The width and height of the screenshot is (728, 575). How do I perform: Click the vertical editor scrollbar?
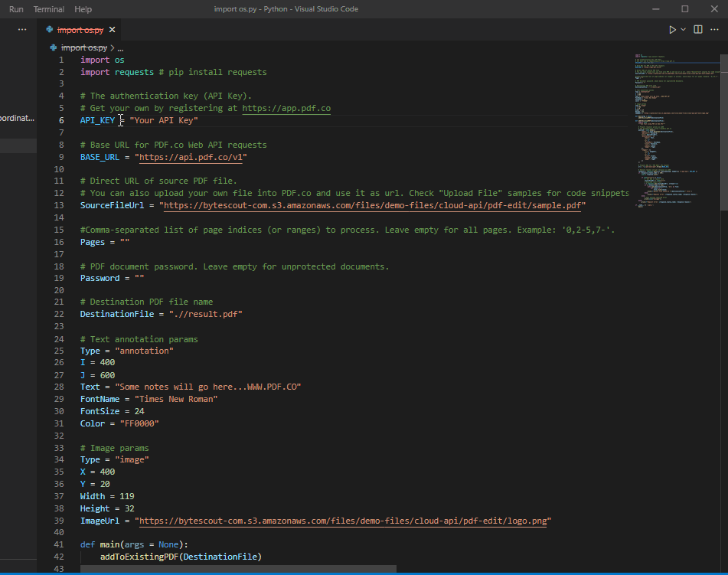click(724, 132)
